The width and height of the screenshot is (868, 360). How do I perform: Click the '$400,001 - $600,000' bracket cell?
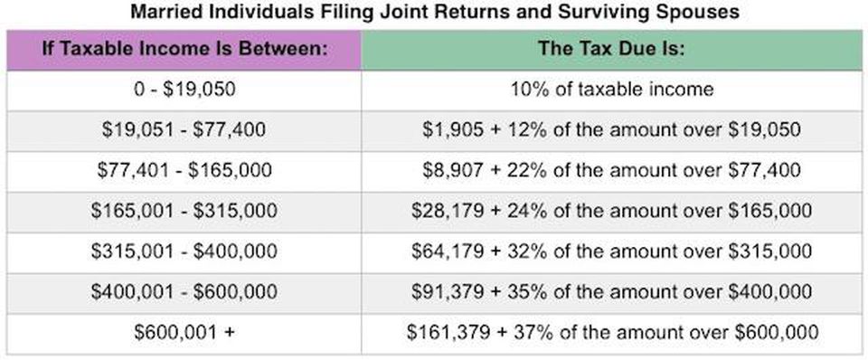(x=184, y=292)
